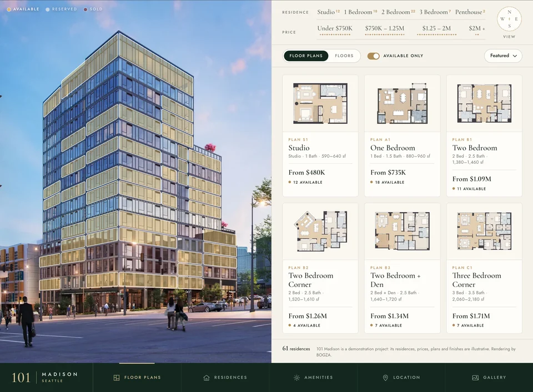The image size is (533, 392).
Task: Click the Plan C1 label text
Action: 462,268
